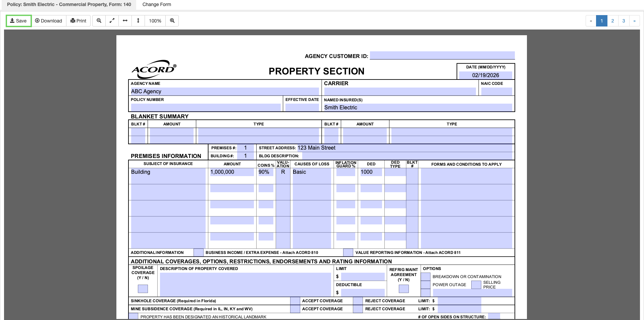Edit the Building # field

(x=246, y=156)
